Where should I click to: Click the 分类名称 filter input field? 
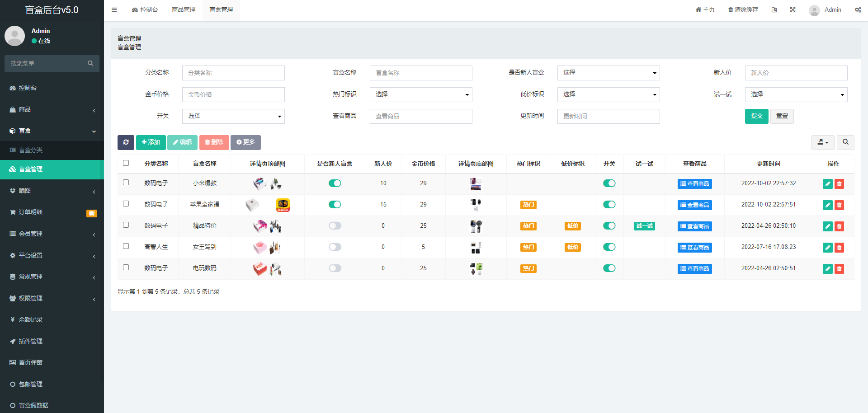[x=233, y=73]
